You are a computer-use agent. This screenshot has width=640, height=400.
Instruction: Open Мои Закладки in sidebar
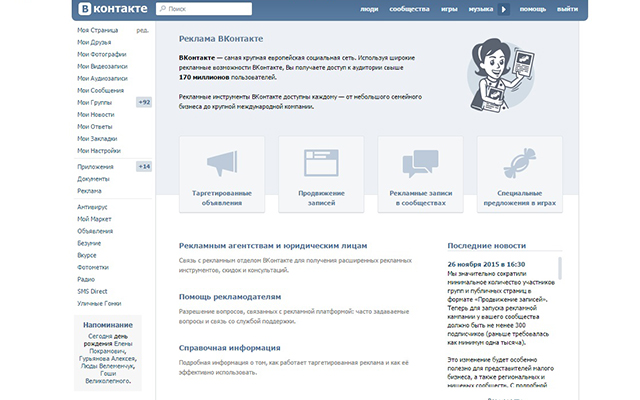point(97,139)
